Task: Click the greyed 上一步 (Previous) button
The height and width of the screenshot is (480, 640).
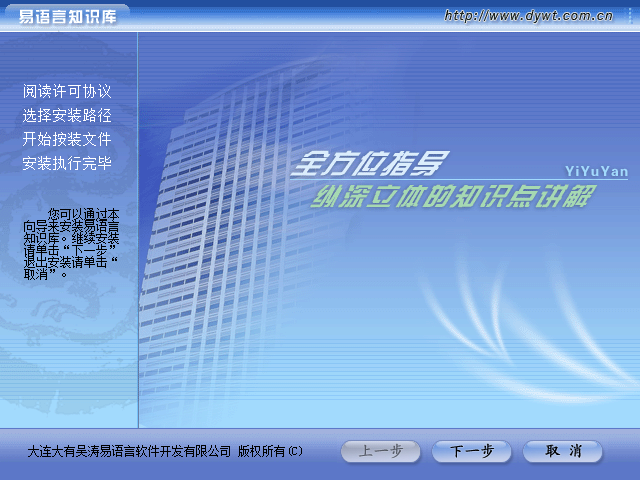Action: [380, 451]
